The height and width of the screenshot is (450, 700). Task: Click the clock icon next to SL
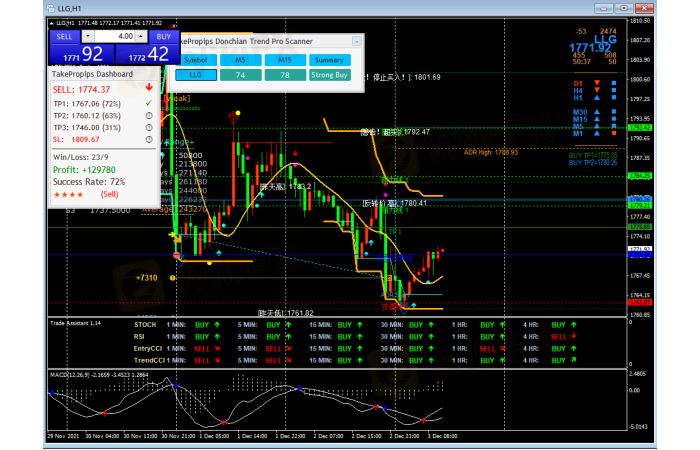[148, 140]
